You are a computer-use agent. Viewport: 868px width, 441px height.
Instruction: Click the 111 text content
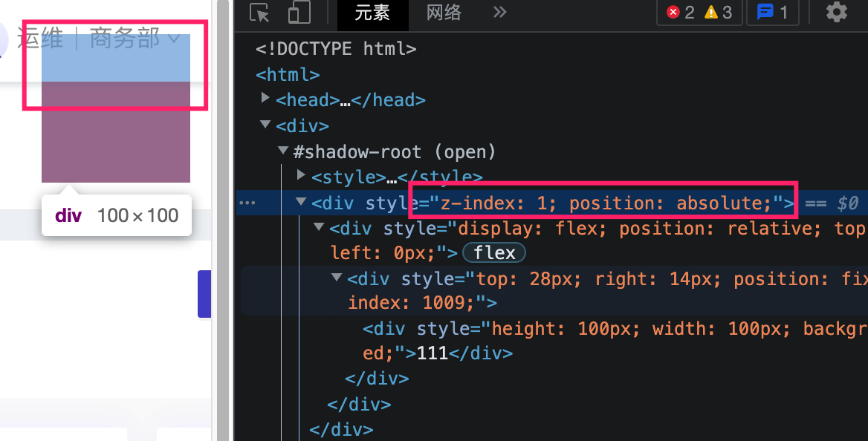tap(433, 353)
